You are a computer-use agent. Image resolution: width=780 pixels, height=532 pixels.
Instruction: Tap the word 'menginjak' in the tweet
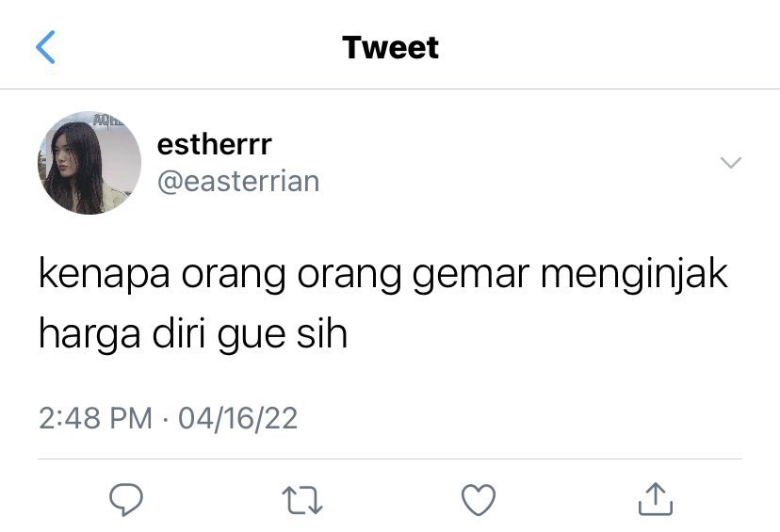(634, 274)
